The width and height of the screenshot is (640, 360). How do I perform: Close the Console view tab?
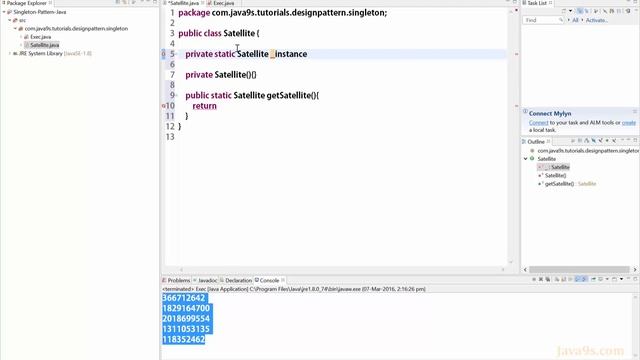(283, 280)
